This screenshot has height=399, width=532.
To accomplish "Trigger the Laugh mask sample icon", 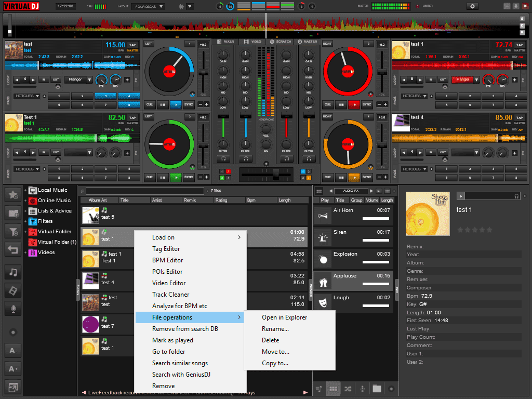I will click(x=323, y=302).
